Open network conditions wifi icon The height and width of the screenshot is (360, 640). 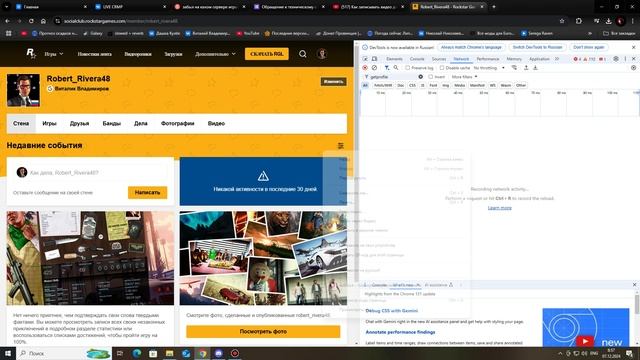click(x=514, y=68)
